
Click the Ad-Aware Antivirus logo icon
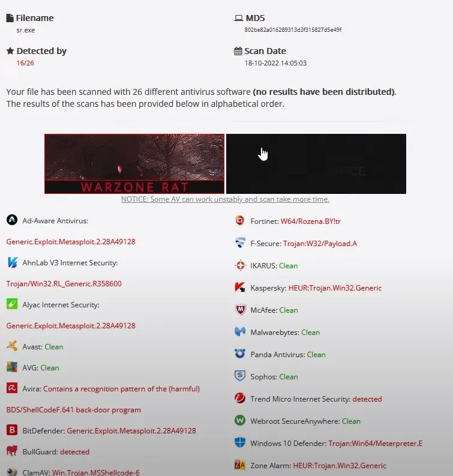pyautogui.click(x=12, y=220)
